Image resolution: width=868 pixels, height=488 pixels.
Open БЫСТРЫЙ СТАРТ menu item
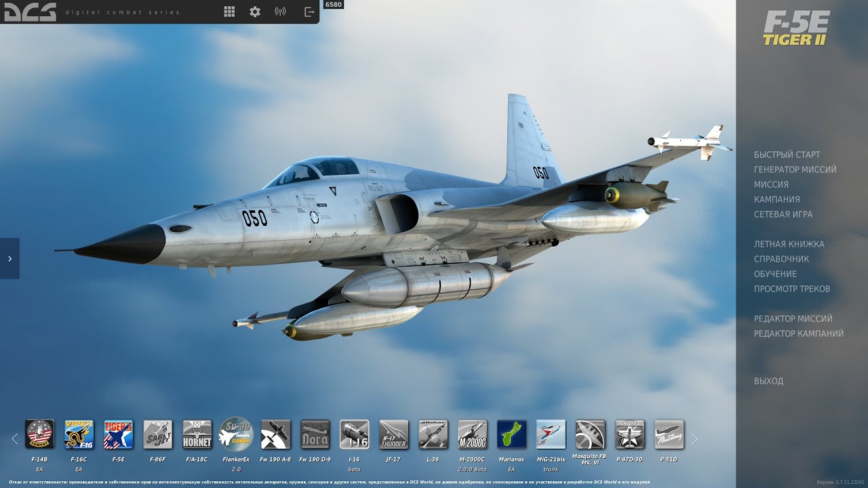[787, 155]
